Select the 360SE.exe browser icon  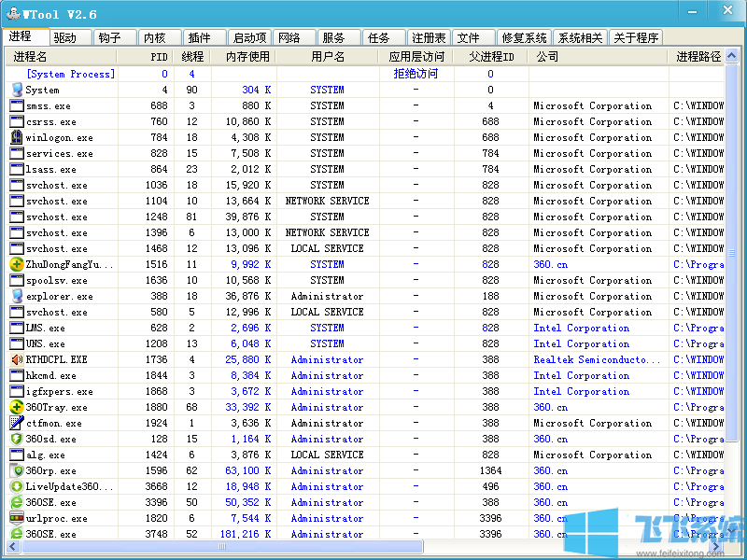coord(15,502)
